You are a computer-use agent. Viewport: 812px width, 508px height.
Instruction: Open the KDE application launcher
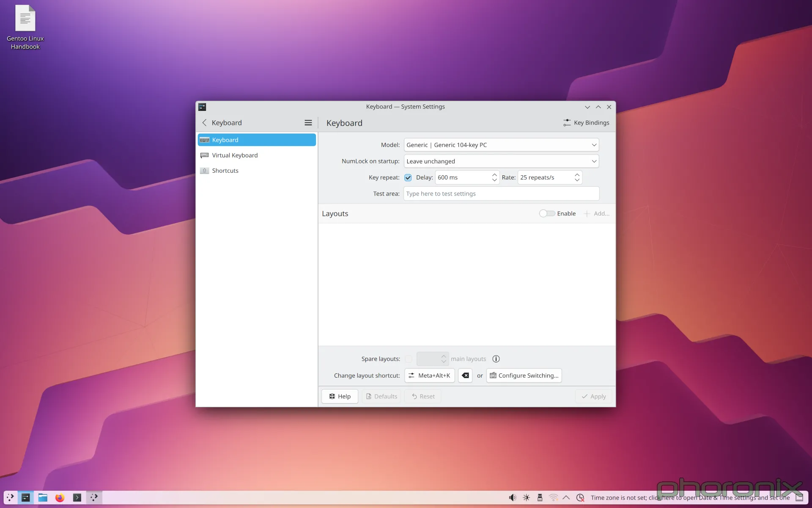coord(10,498)
